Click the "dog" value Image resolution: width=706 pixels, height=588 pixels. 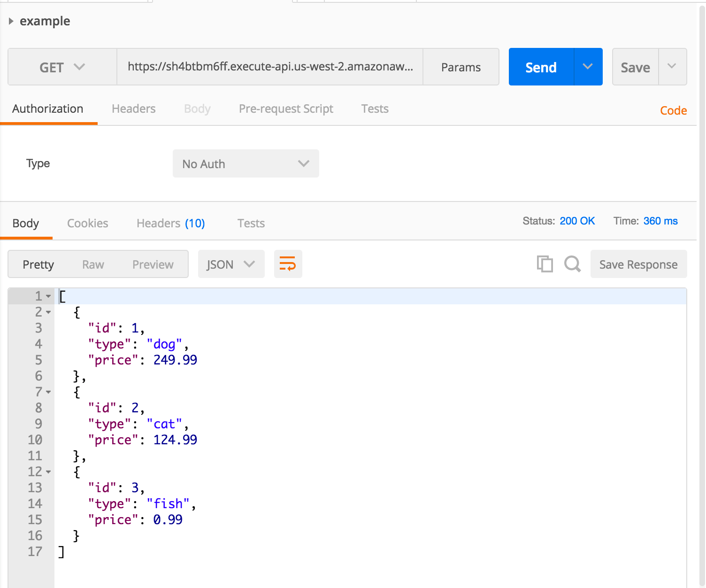(x=164, y=345)
